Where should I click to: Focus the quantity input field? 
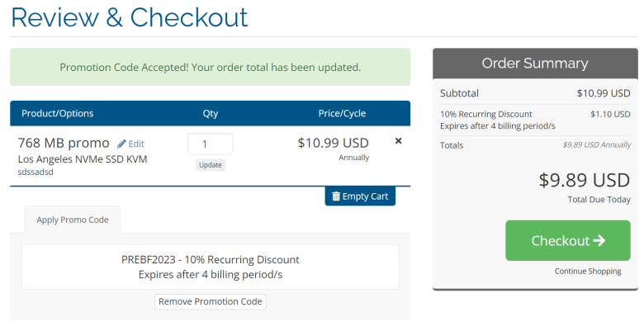[x=211, y=144]
